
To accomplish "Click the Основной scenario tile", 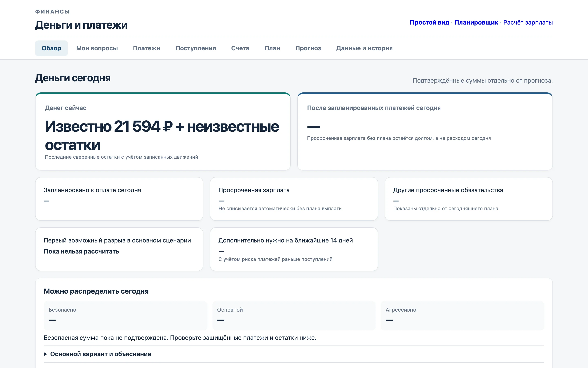I will pyautogui.click(x=294, y=315).
